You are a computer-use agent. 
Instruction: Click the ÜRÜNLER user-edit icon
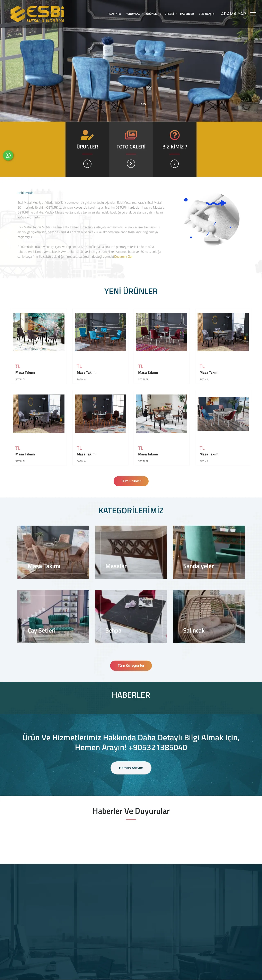[x=87, y=135]
